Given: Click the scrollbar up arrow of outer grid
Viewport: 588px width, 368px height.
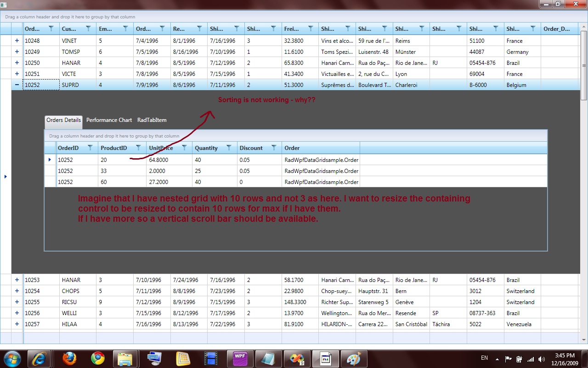Looking at the screenshot, I should [x=584, y=27].
